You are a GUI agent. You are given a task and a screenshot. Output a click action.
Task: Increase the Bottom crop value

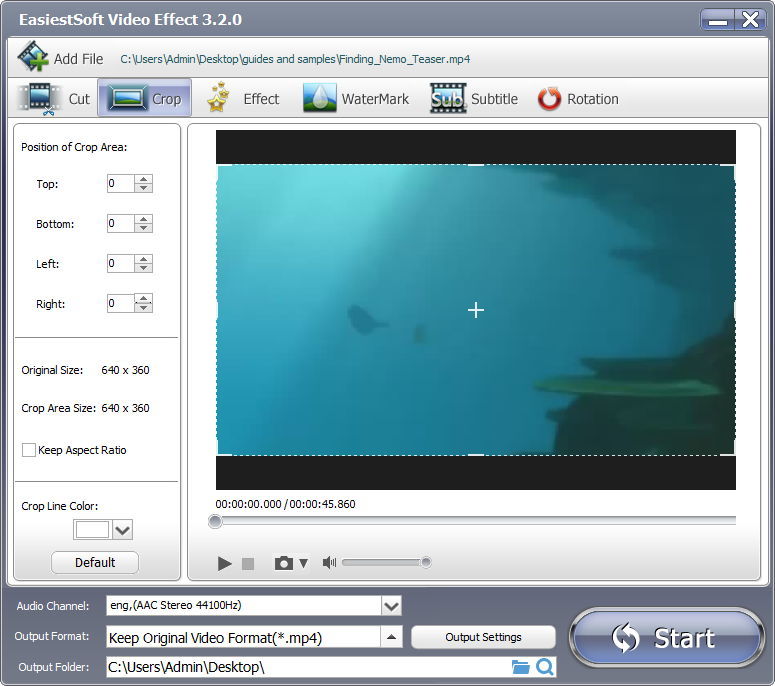click(143, 219)
